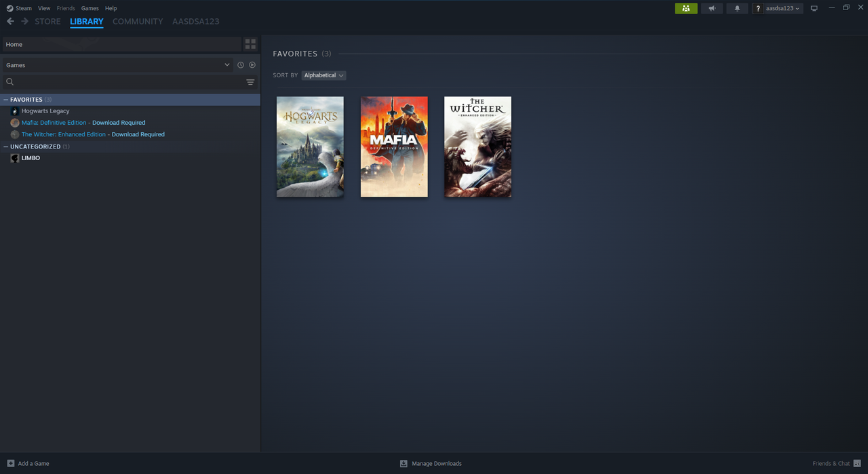The height and width of the screenshot is (474, 868).
Task: Click the Big Picture mode monitor icon
Action: click(814, 8)
